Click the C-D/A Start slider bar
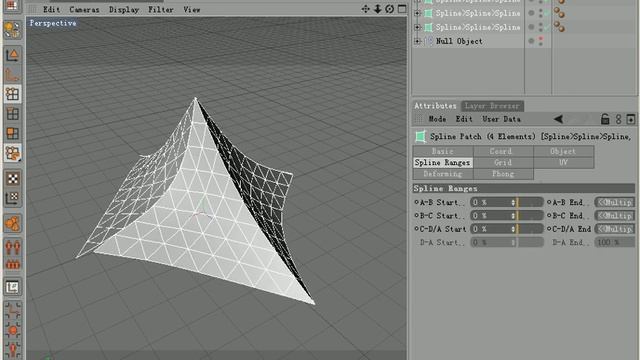The image size is (640, 360). (530, 229)
